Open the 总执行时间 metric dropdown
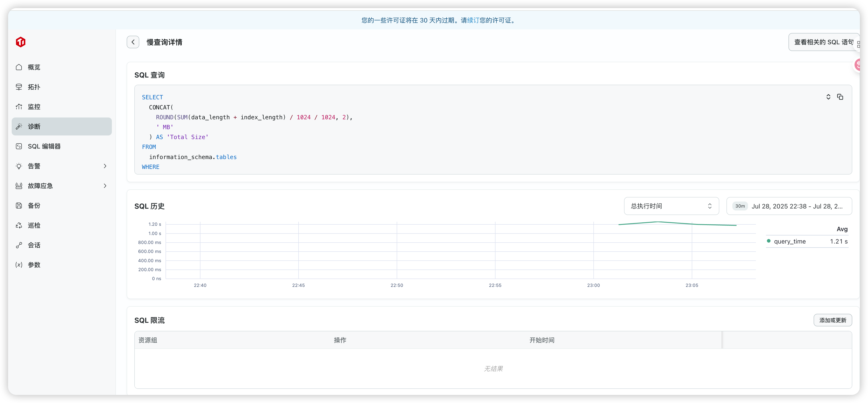 click(x=671, y=206)
